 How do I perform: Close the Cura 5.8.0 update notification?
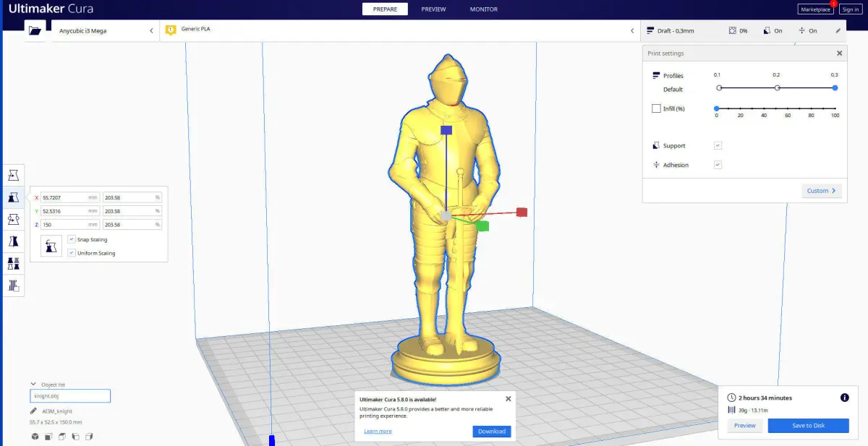[x=508, y=398]
